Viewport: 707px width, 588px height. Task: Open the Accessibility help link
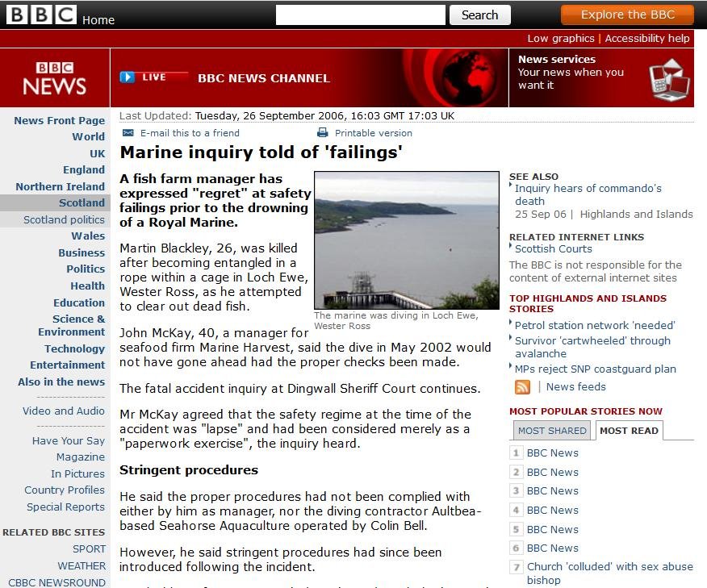pos(647,38)
